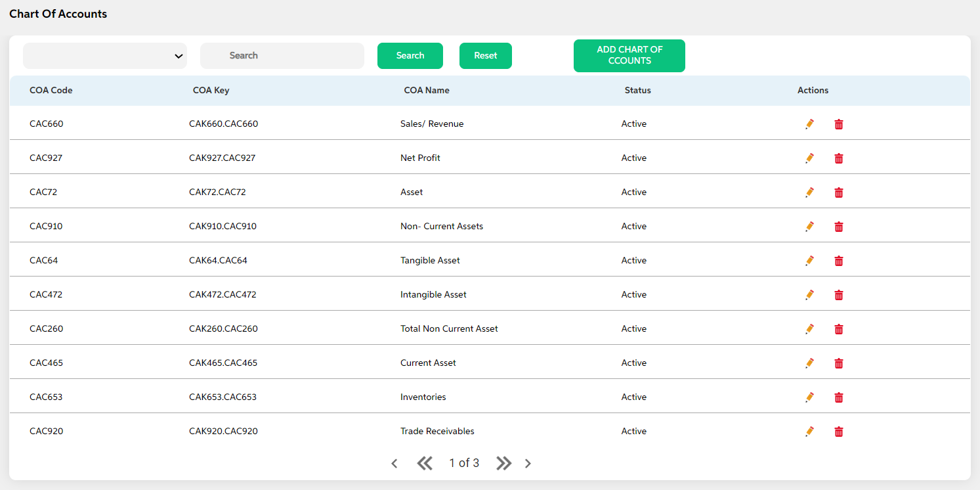Click the CAK260.CAC260 key cell
The image size is (980, 490).
pyautogui.click(x=224, y=329)
